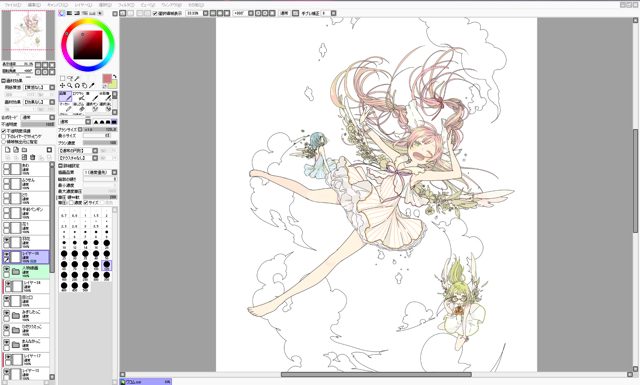640x385 pixels.
Task: Toggle clipping group checkbox
Action: click(x=4, y=136)
